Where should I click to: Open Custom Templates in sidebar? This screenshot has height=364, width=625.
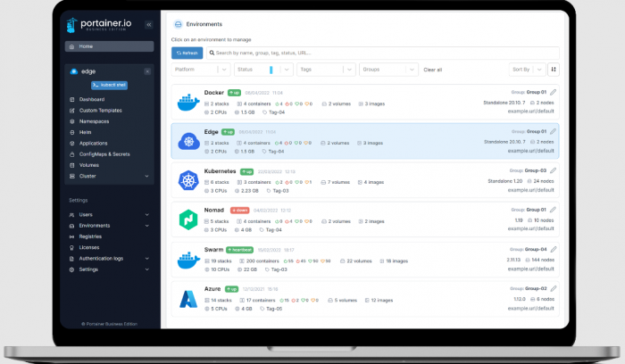click(100, 111)
